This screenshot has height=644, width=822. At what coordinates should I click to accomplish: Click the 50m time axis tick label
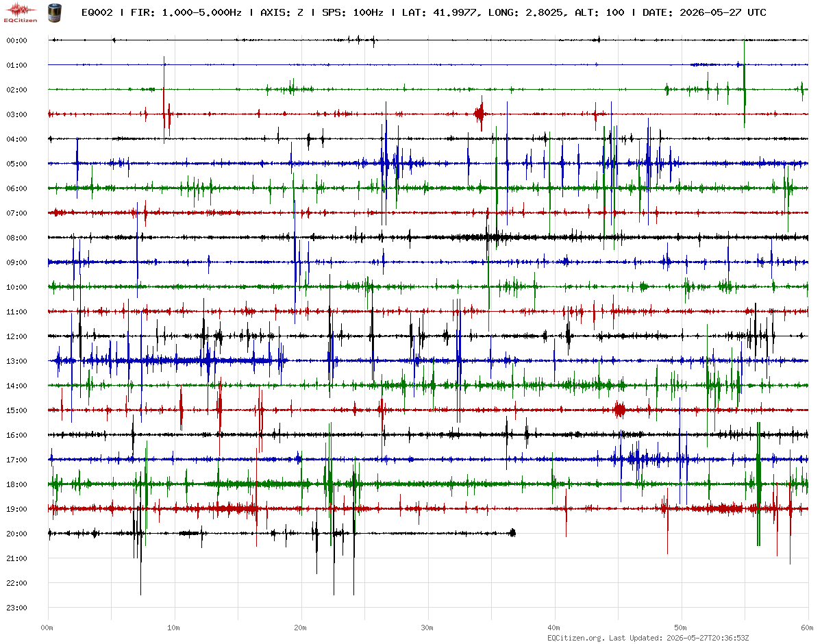click(x=681, y=628)
